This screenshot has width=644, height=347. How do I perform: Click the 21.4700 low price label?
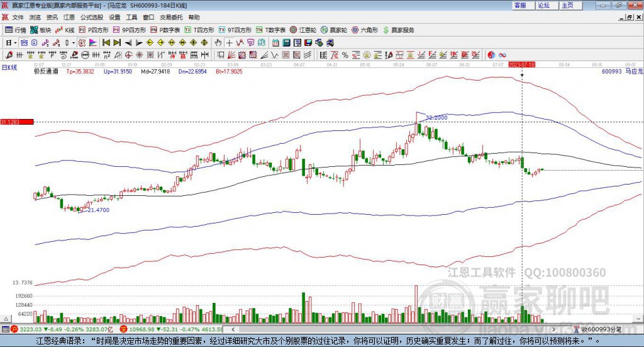click(99, 210)
